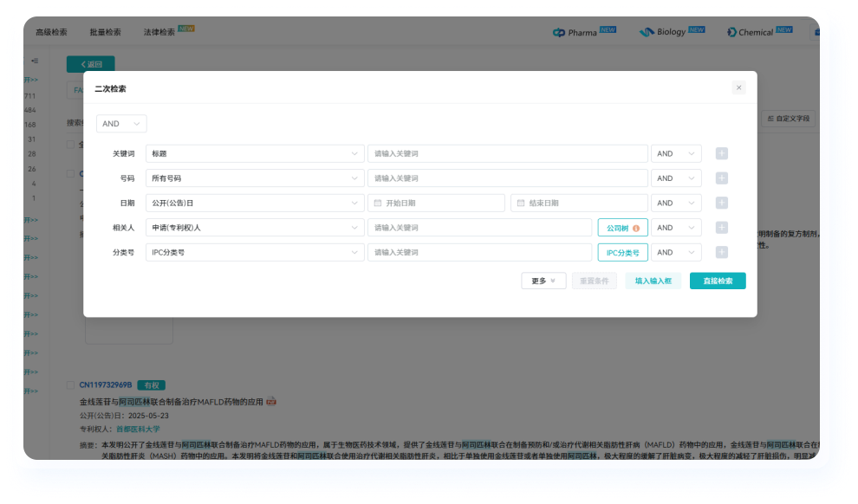Switch to the 法律检索 tab
858x504 pixels.
pyautogui.click(x=159, y=32)
